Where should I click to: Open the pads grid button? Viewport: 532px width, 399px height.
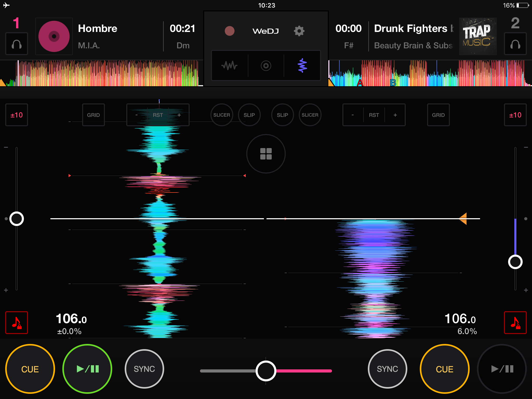pos(266,154)
